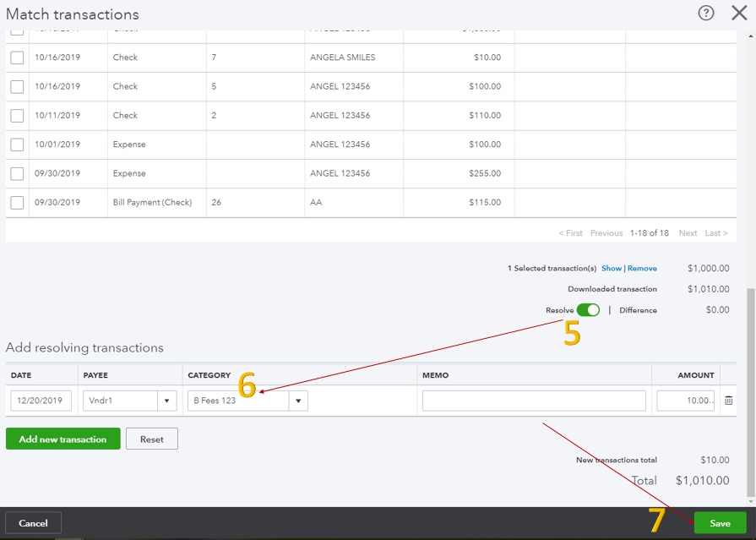Save the matched transaction
This screenshot has height=540, width=756.
[x=719, y=522]
